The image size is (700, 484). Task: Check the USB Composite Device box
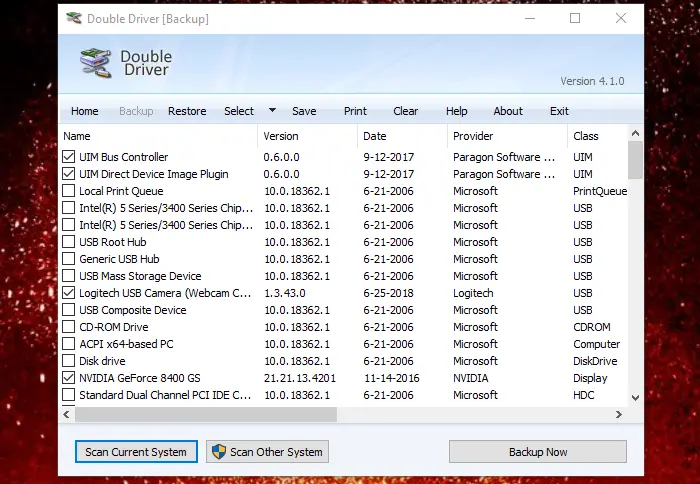coord(68,310)
